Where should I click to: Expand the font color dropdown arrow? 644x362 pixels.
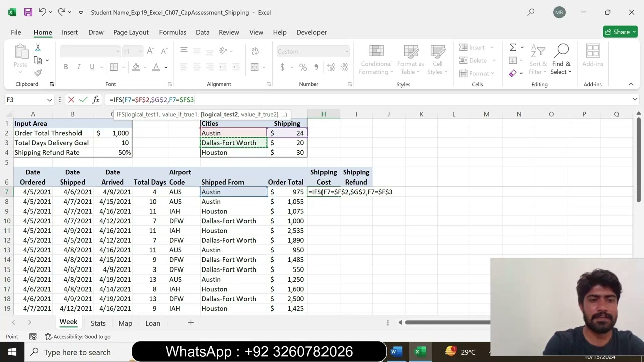click(166, 67)
